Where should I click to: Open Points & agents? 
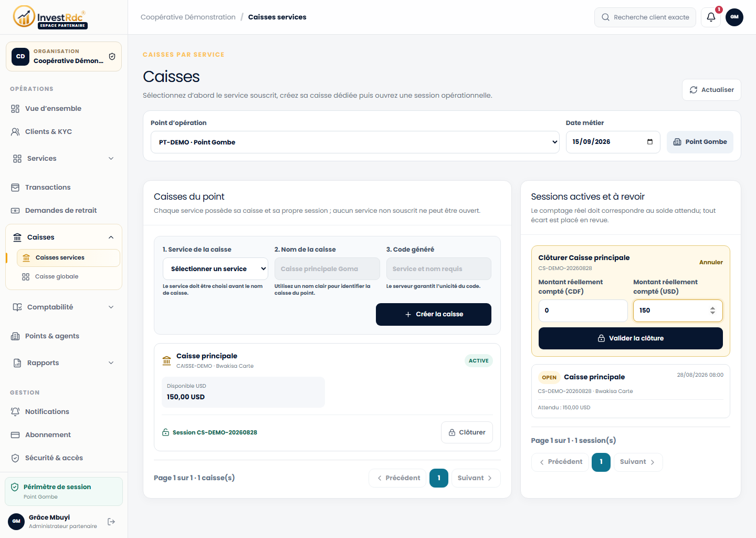coord(64,336)
